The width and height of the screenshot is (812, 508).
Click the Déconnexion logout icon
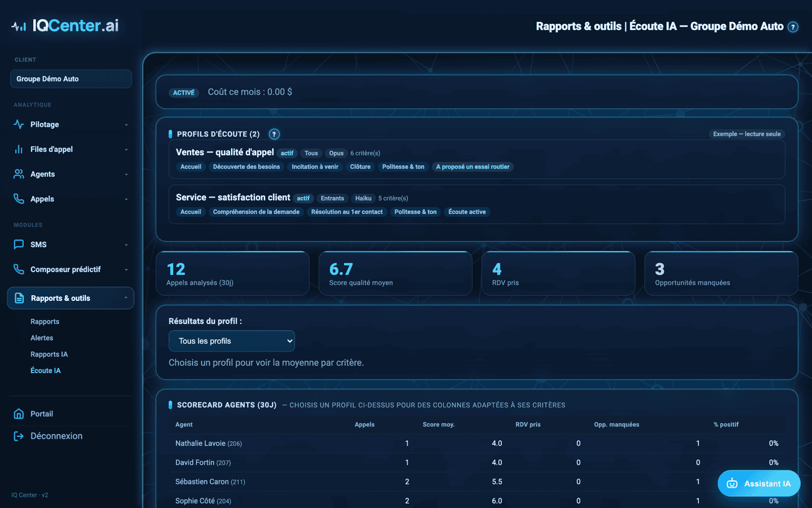19,436
